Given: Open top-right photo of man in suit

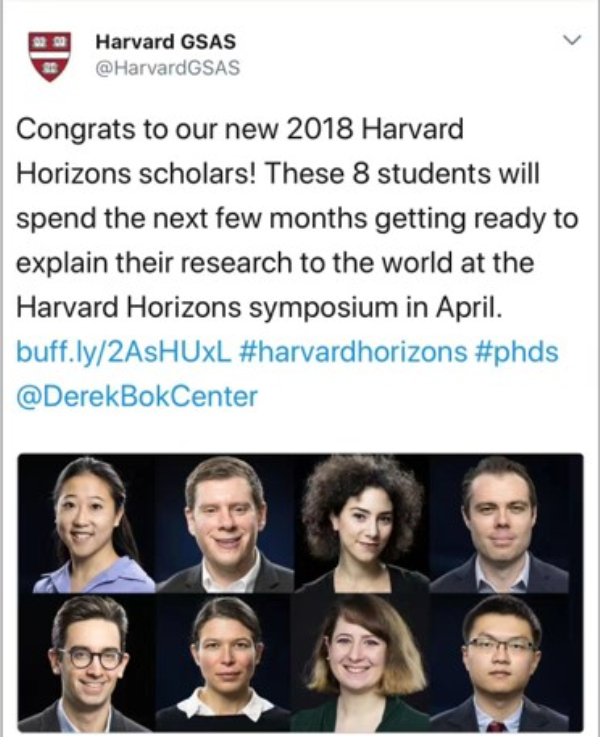Looking at the screenshot, I should click(506, 523).
